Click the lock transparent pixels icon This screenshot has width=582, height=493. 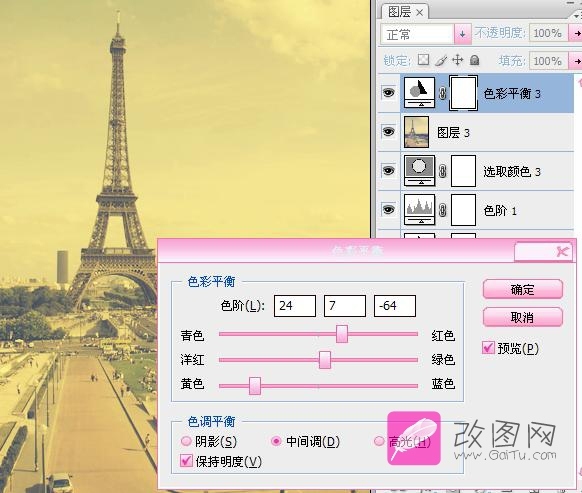[423, 60]
